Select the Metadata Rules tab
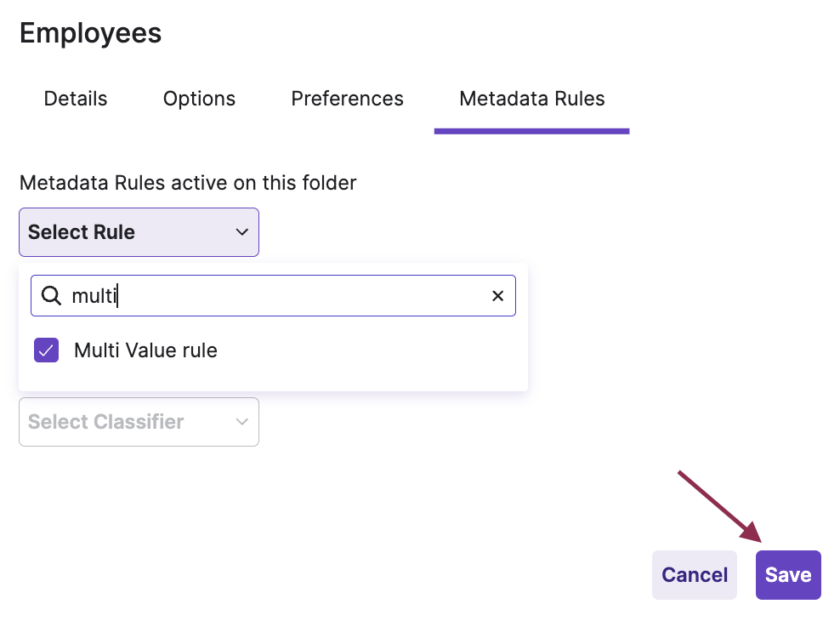This screenshot has height=621, width=840. point(531,99)
